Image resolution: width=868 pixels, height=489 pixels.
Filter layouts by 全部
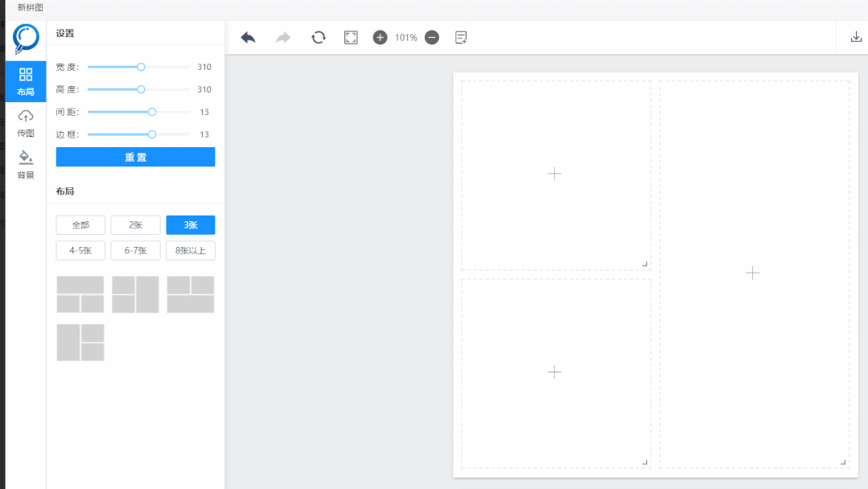click(80, 225)
